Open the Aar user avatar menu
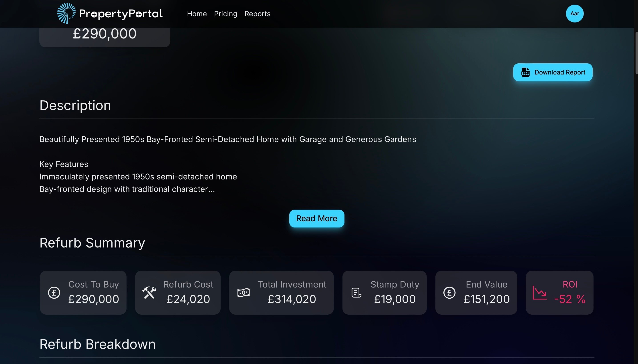Screen dimensions: 638x364 [x=574, y=14]
